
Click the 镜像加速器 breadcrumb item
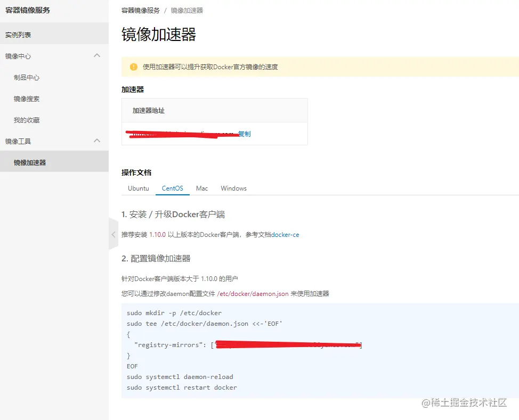pos(187,11)
